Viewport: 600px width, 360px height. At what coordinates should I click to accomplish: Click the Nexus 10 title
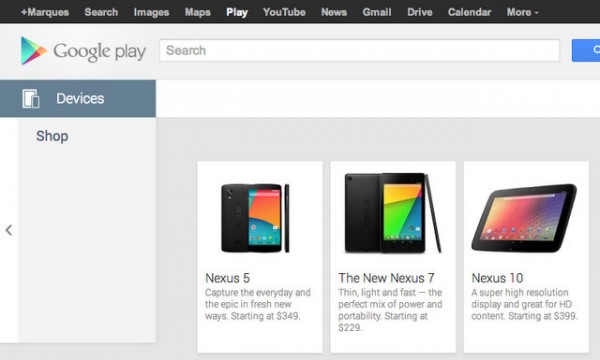point(497,278)
